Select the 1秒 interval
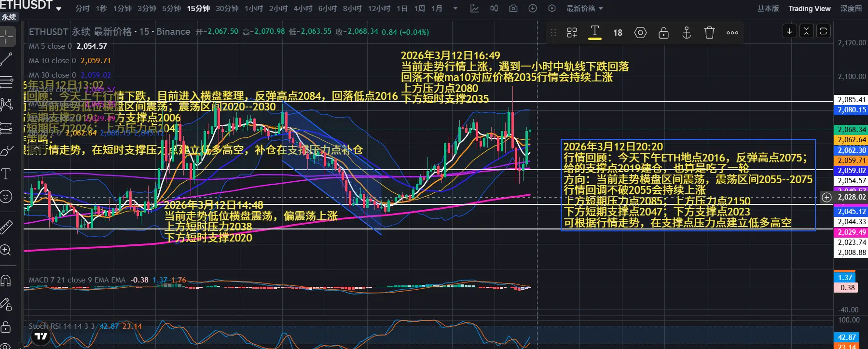 (101, 8)
